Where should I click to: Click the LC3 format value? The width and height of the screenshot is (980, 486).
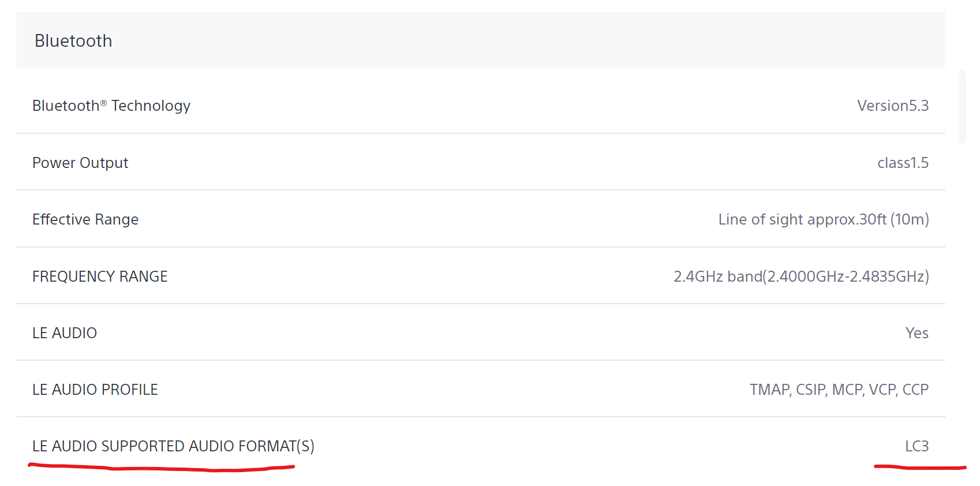[917, 446]
